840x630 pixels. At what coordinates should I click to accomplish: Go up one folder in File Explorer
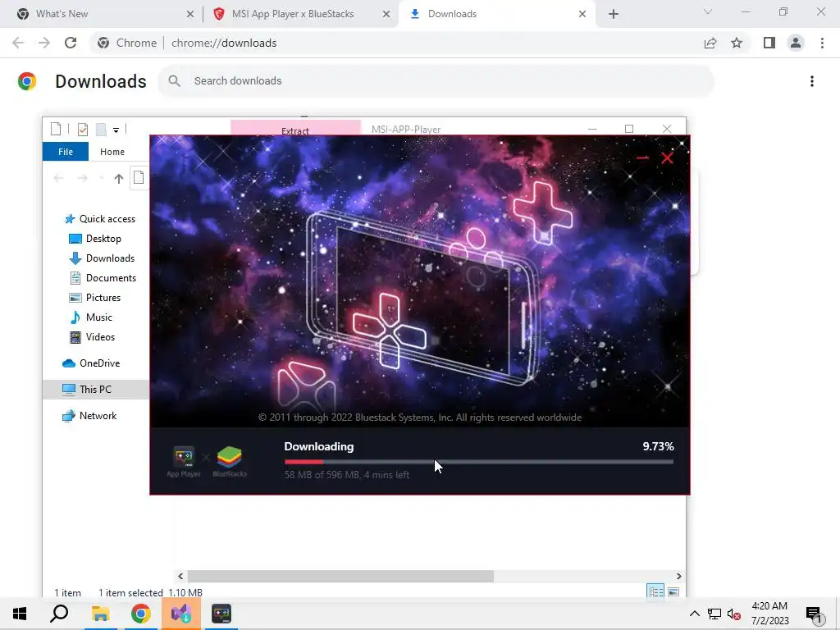tap(118, 178)
